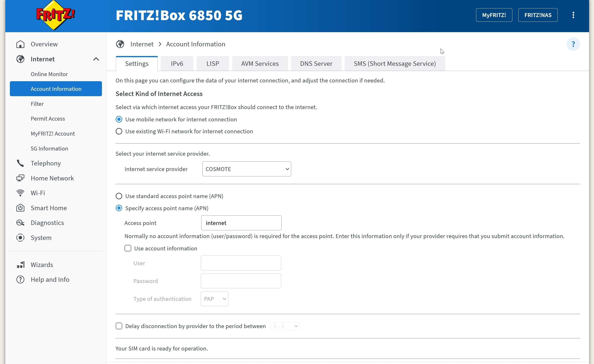Select Use standard access point name (APN)

point(119,196)
